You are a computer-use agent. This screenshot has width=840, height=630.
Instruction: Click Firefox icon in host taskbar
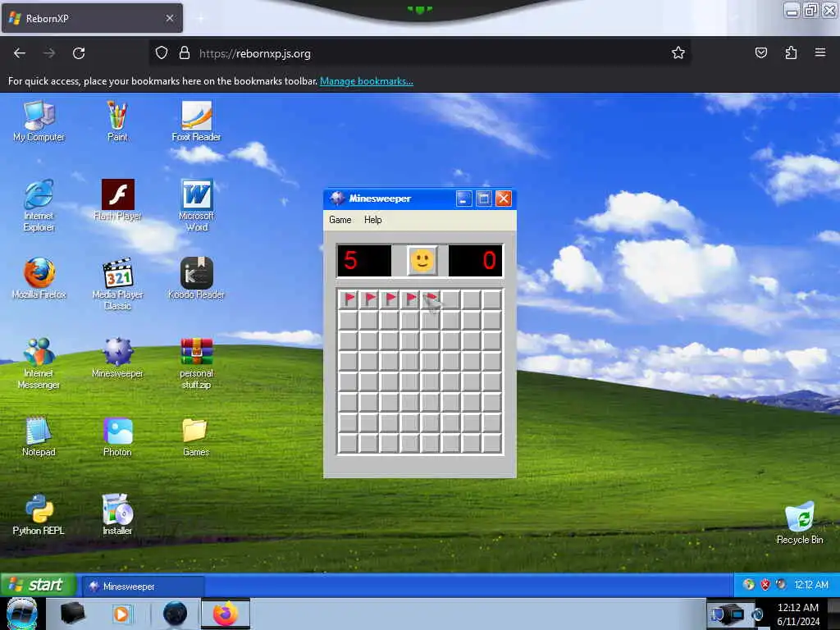pos(226,614)
